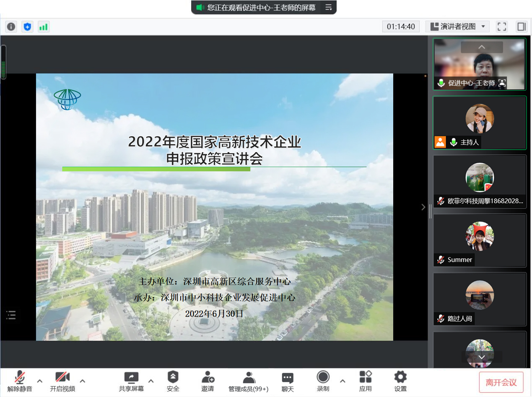
Task: Check the green network signal icon
Action: (43, 27)
